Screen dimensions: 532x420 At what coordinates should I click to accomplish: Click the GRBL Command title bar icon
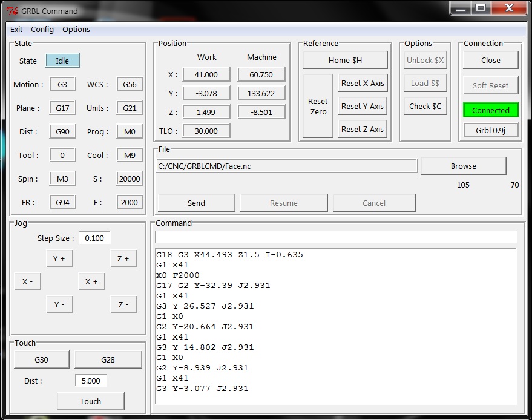[x=12, y=11]
